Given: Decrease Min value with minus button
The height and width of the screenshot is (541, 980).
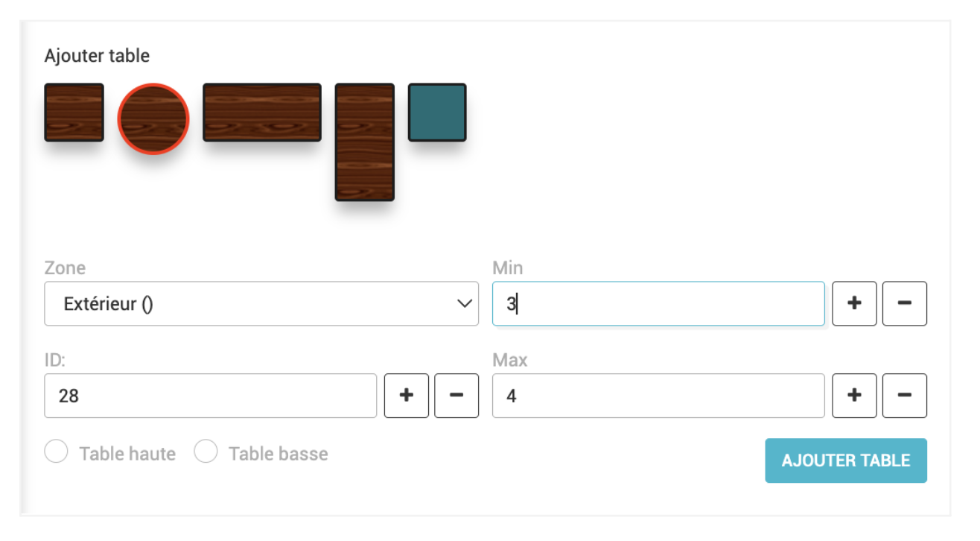Looking at the screenshot, I should click(905, 303).
